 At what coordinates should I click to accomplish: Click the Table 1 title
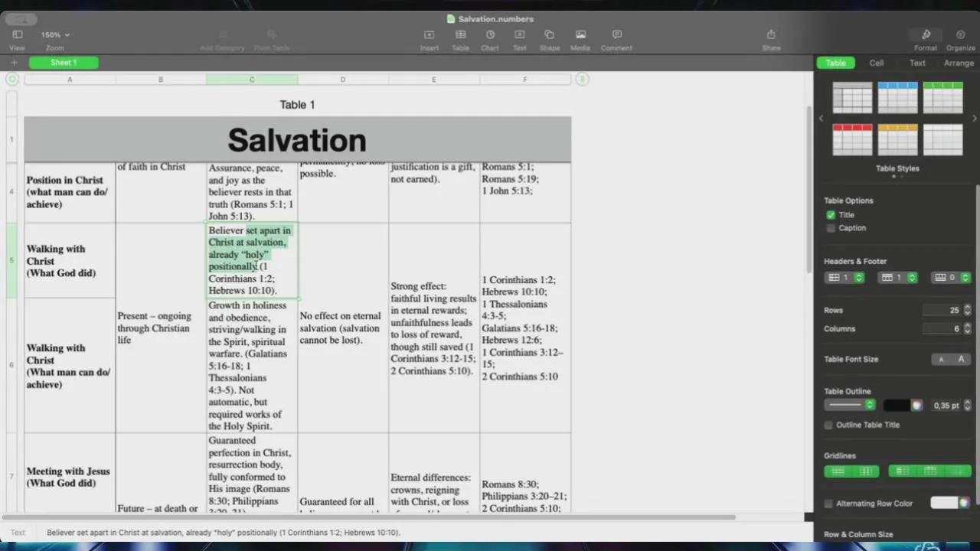297,105
